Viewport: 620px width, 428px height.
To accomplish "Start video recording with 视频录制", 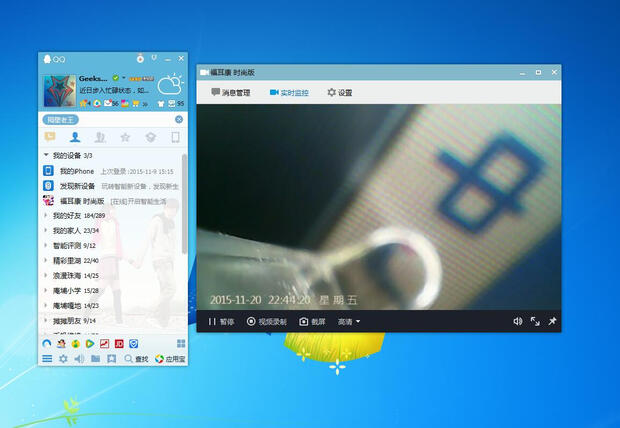I will tap(267, 322).
